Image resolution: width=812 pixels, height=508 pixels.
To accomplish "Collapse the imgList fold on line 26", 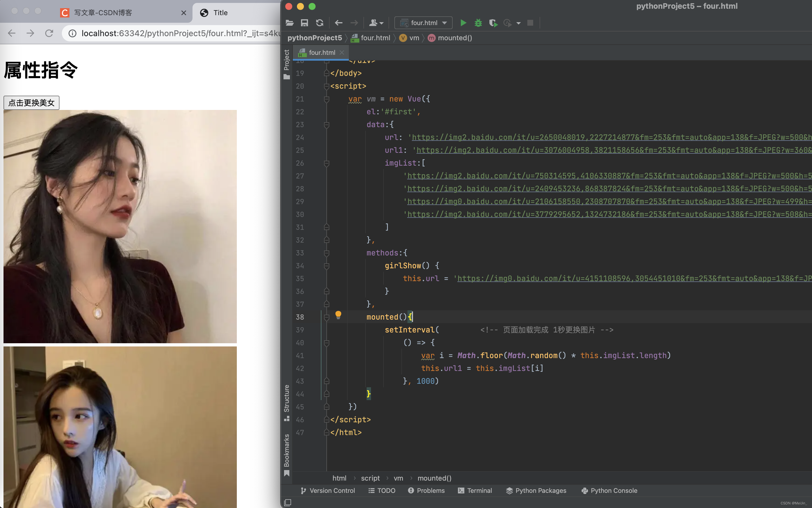I will 326,163.
